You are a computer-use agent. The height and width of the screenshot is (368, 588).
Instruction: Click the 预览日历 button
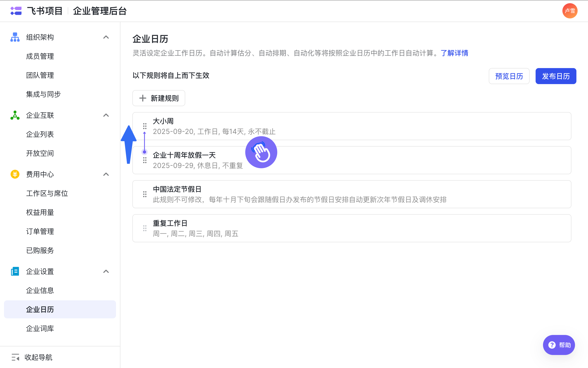(x=509, y=76)
